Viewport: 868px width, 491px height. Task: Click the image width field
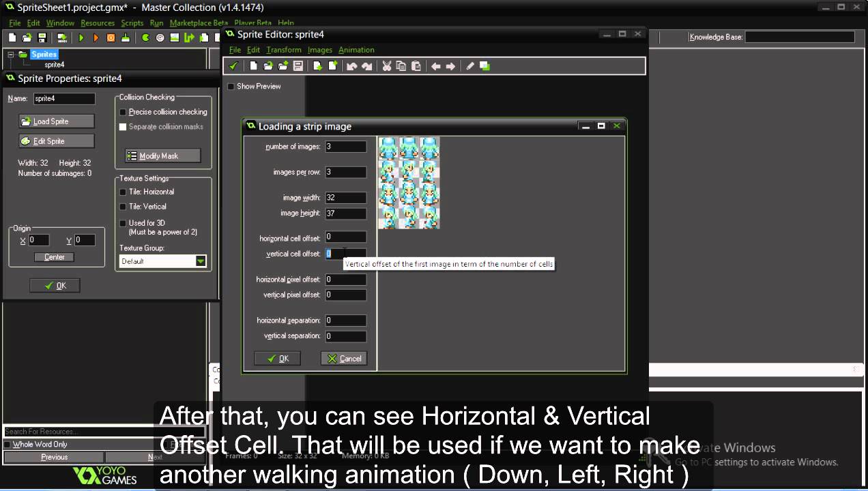click(346, 198)
